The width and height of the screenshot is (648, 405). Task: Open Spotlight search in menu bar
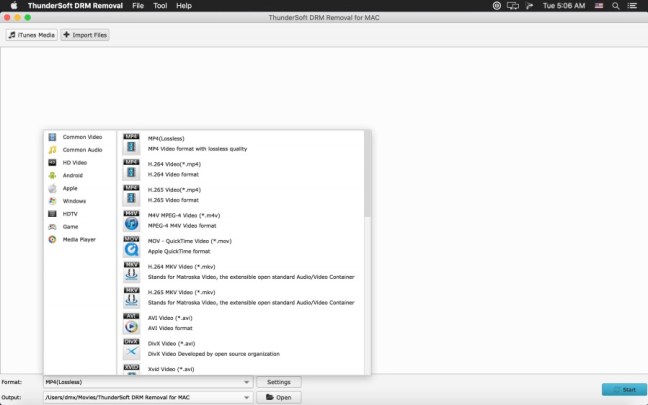(x=616, y=6)
